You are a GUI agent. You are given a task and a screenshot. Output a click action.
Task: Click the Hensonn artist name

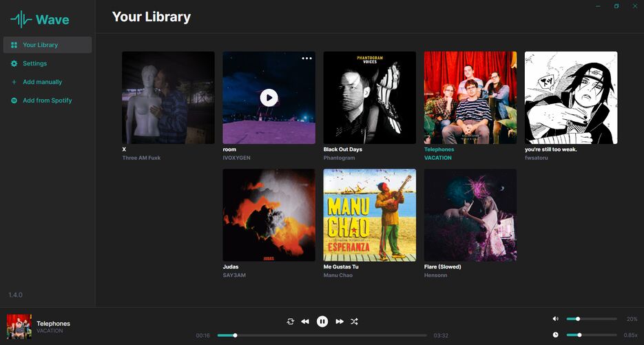pyautogui.click(x=436, y=275)
